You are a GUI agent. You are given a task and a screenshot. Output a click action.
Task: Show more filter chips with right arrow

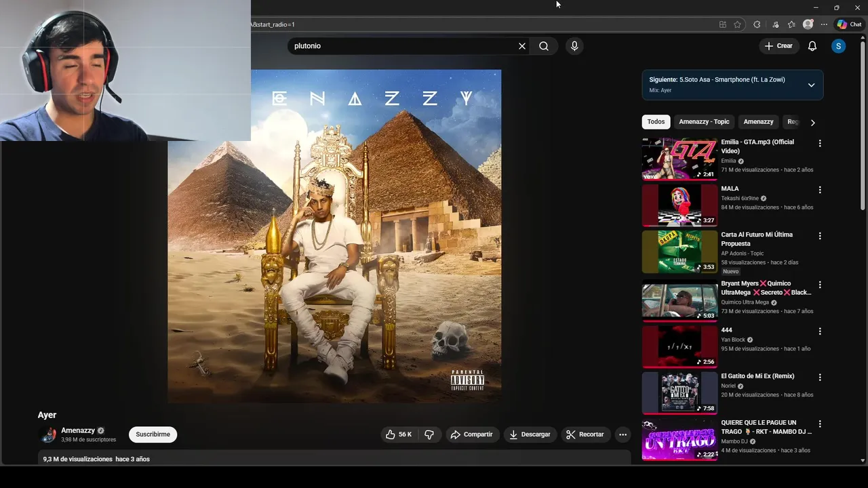click(x=812, y=123)
